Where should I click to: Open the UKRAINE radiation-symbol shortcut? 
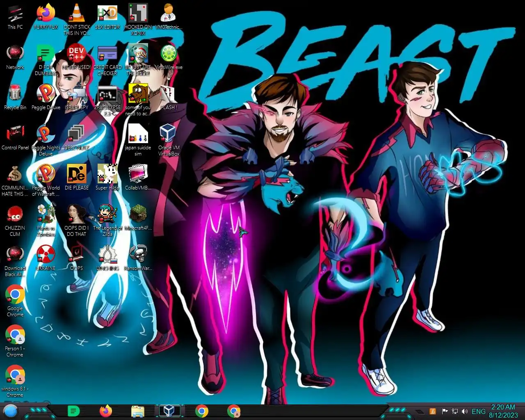[46, 258]
